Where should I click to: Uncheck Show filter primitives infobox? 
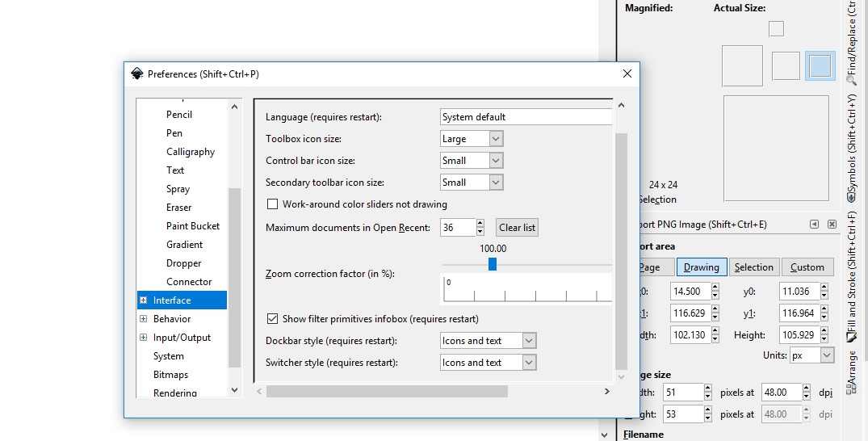point(272,318)
